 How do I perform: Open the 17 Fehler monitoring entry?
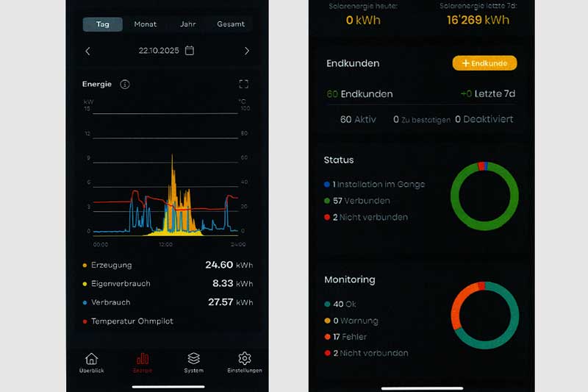coord(351,337)
